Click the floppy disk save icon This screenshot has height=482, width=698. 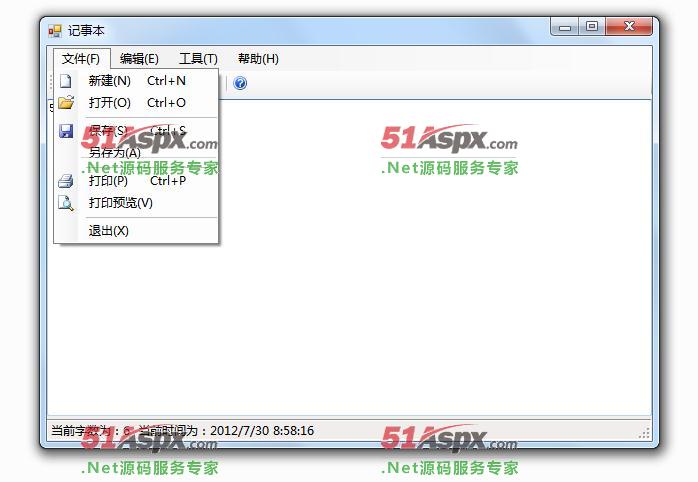click(66, 131)
